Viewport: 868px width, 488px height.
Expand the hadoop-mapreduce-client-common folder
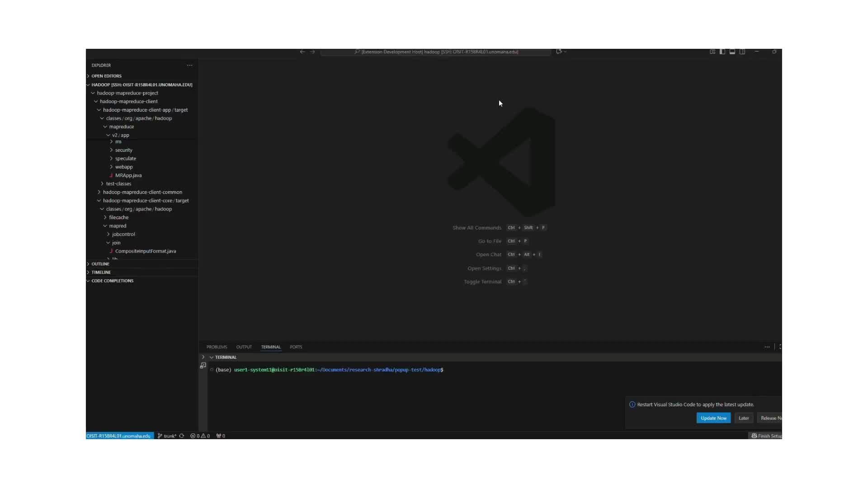[142, 192]
